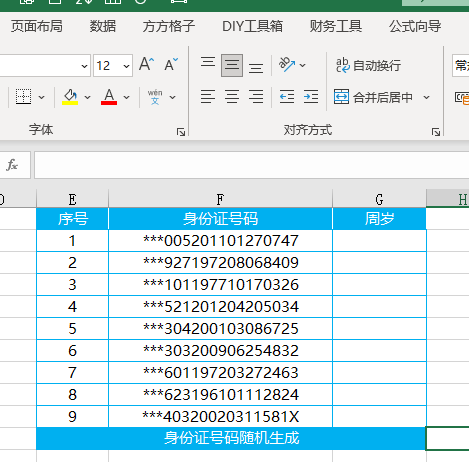Select the 身份证号码 header cell

(220, 219)
